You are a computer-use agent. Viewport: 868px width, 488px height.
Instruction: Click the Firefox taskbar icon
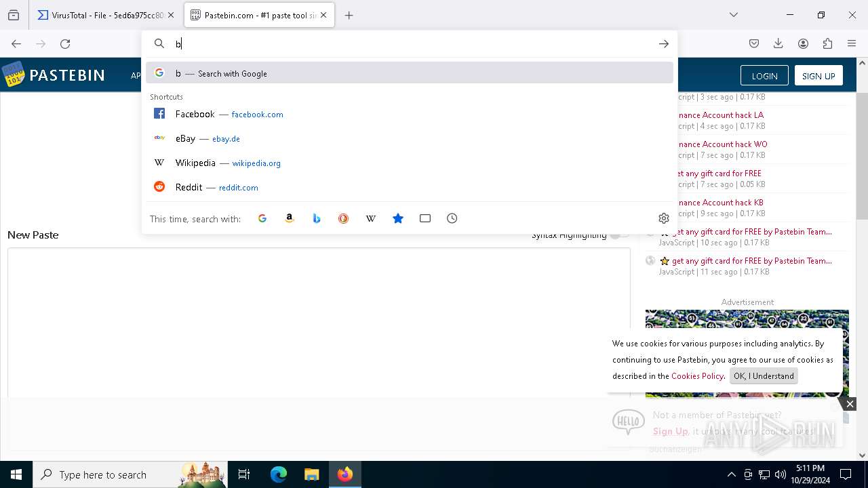(x=345, y=474)
